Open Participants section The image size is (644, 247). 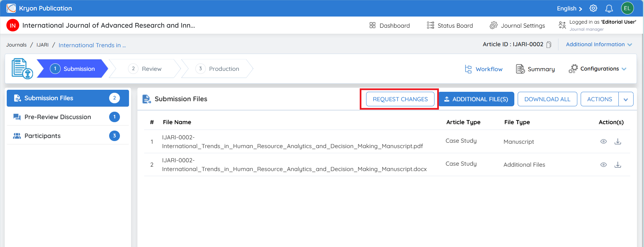tap(68, 136)
